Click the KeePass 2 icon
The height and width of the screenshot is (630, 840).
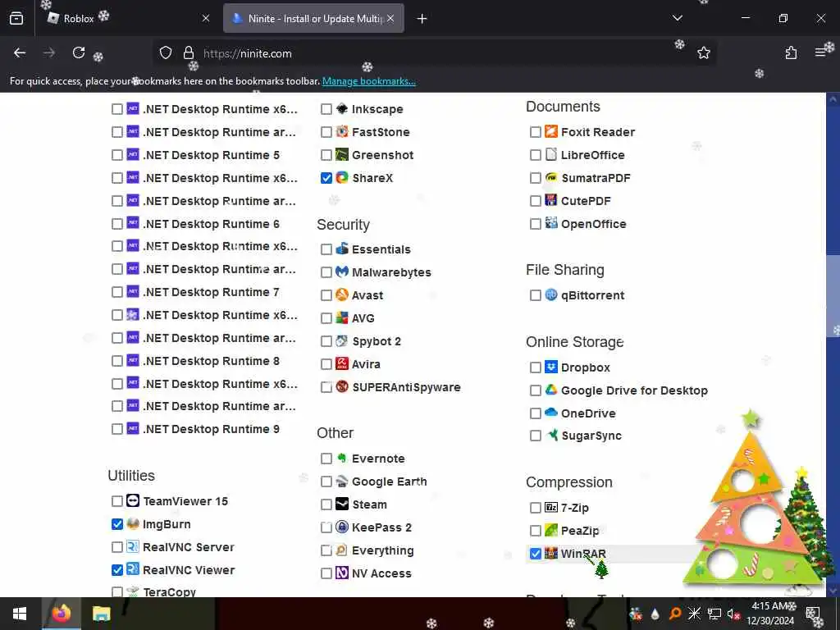pyautogui.click(x=342, y=527)
